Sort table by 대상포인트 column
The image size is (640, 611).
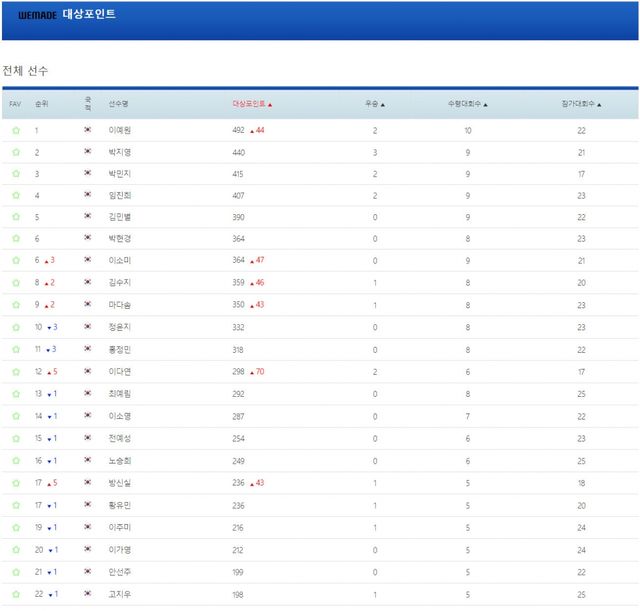pos(252,104)
